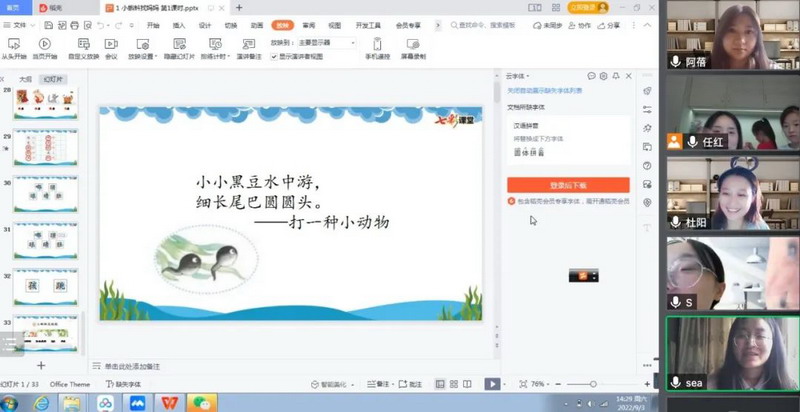Open the 文件 menu dropdown
The width and height of the screenshot is (800, 412).
[x=22, y=25]
